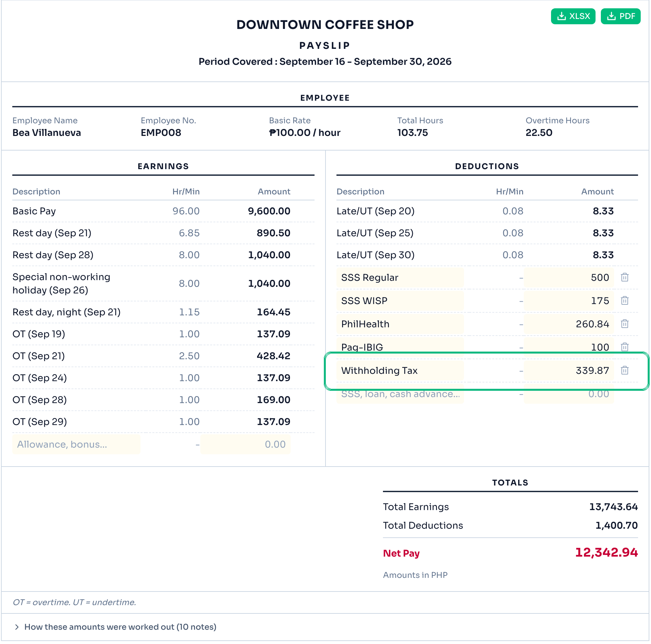Click the new deduction description placeholder field
The height and width of the screenshot is (644, 651).
point(400,394)
